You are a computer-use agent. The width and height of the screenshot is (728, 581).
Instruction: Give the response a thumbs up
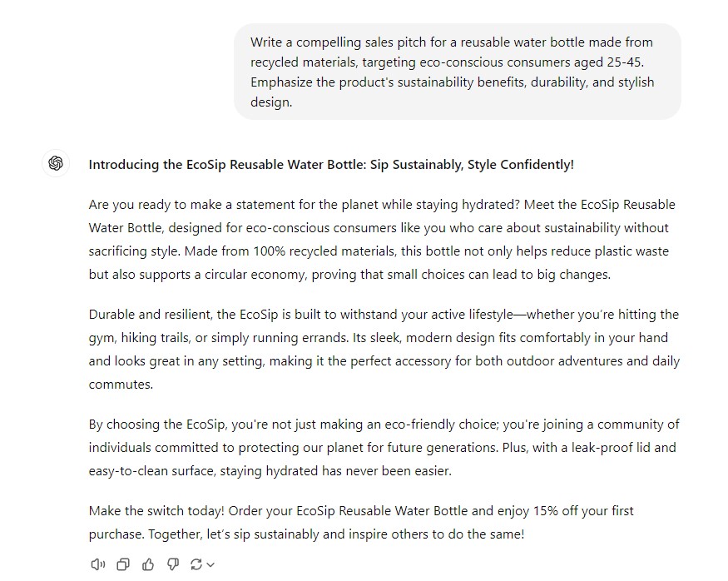148,564
